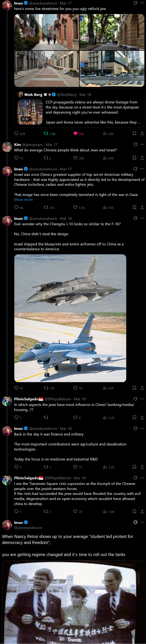
Task: Open Grok icon on Kim's tweet
Action: tap(135, 144)
